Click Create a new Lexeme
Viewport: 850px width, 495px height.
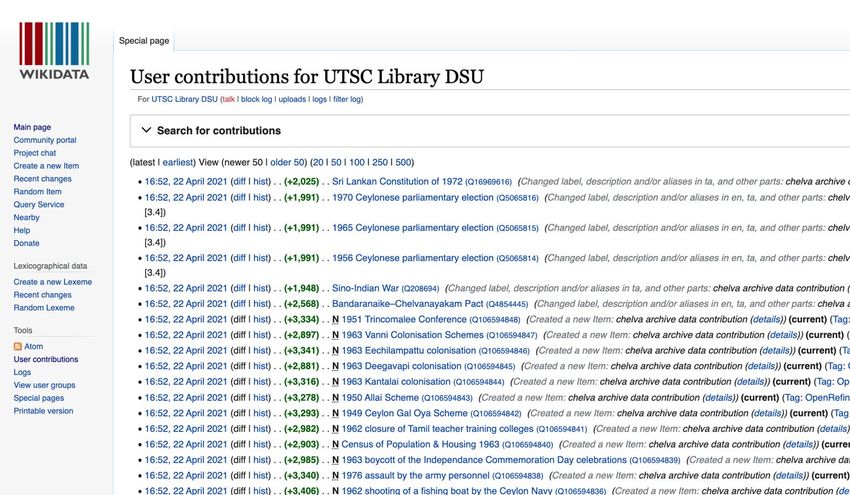52,282
